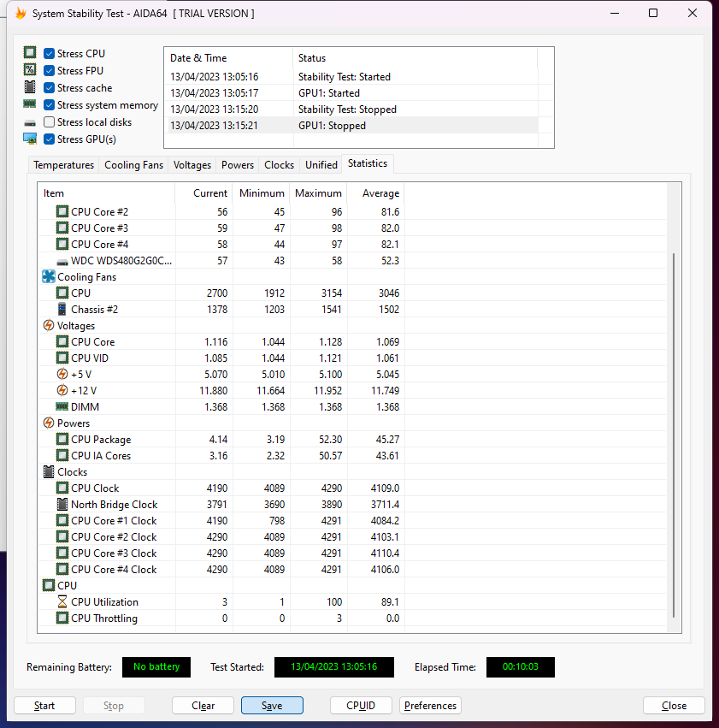Open Preferences

430,705
